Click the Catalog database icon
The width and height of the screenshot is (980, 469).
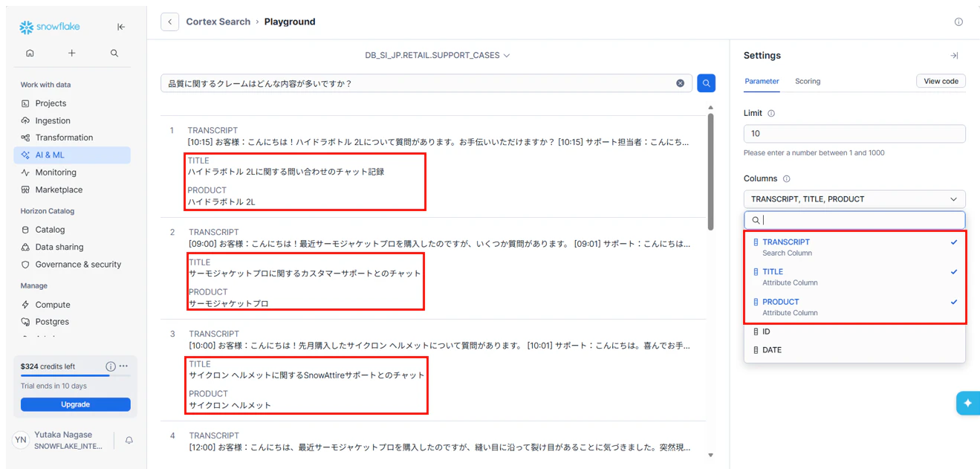pyautogui.click(x=25, y=230)
